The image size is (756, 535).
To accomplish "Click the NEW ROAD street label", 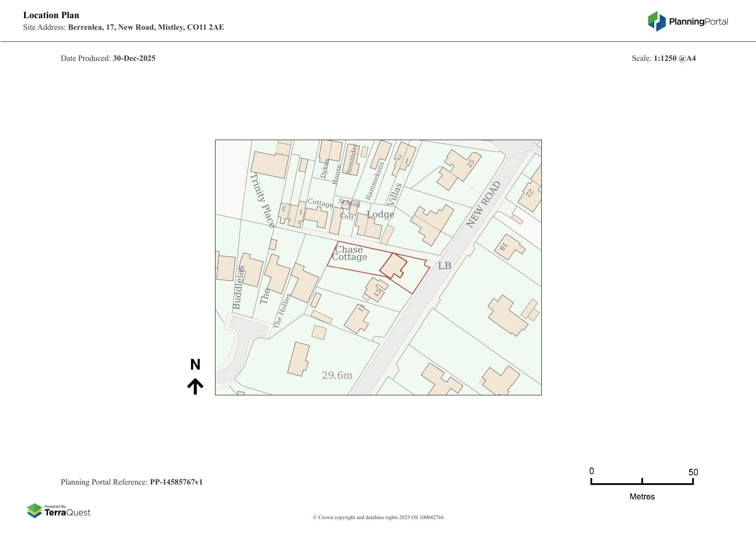I will 484,204.
